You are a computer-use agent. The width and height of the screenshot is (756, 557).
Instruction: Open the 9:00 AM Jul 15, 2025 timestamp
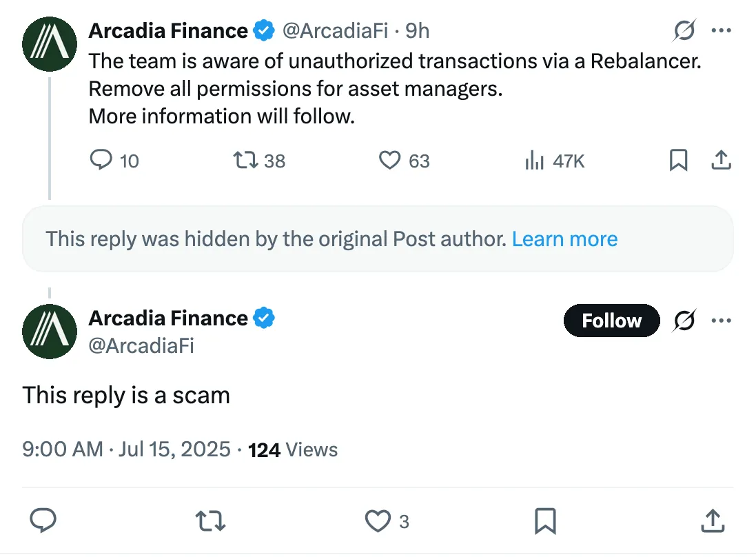[126, 449]
